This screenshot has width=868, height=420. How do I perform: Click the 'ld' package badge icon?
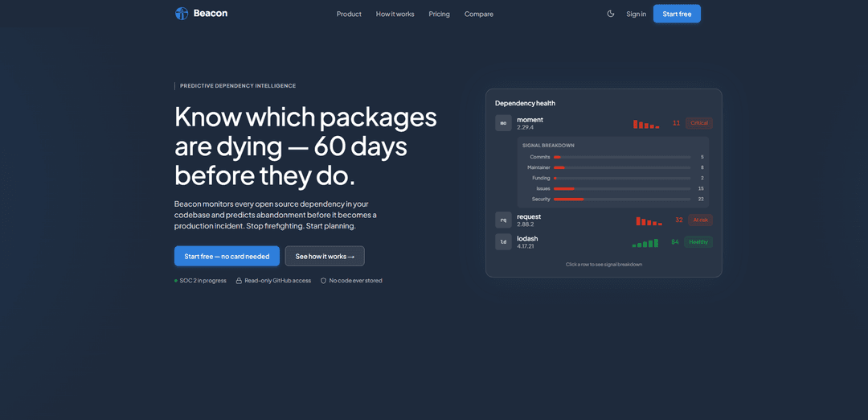coord(503,242)
